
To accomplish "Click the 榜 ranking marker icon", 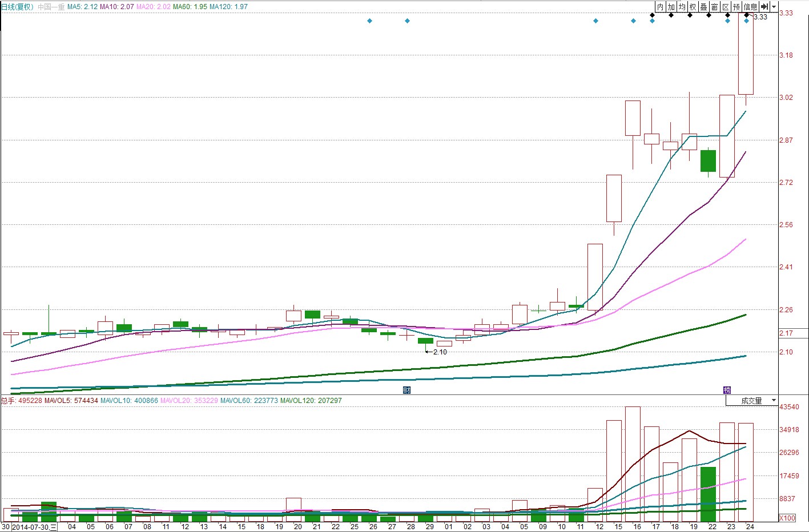I will (727, 390).
